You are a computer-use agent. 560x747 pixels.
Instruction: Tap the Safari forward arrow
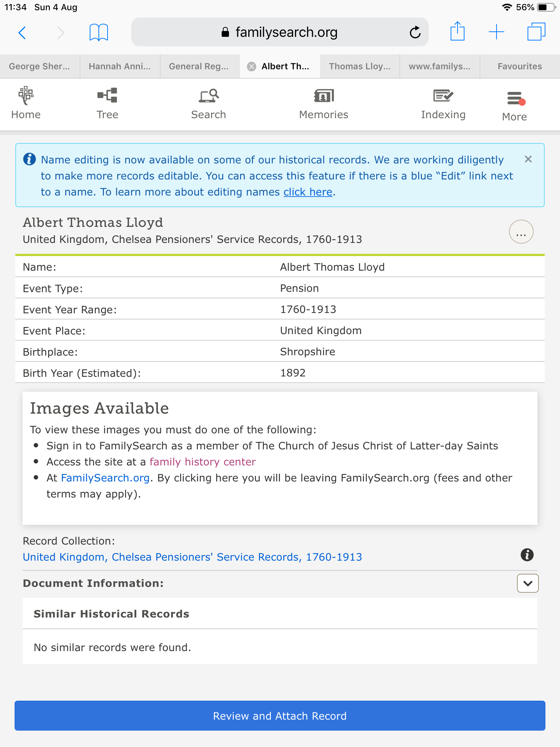click(x=61, y=33)
